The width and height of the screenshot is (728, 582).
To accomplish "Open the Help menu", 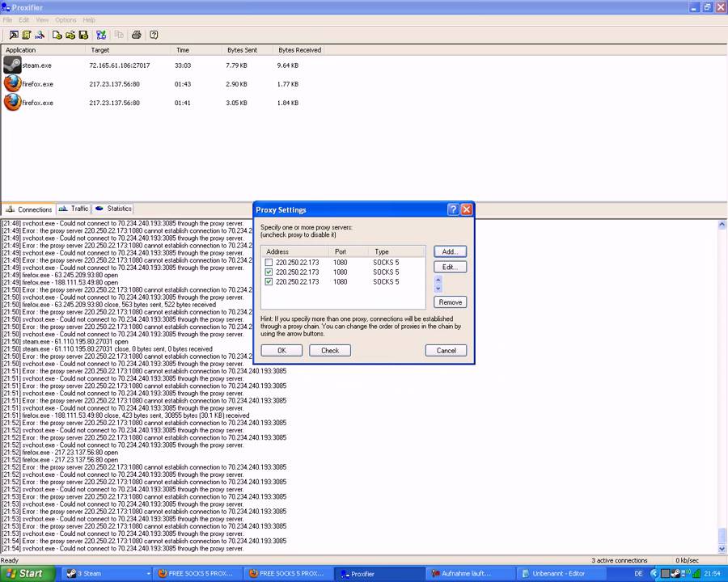I will (x=89, y=20).
